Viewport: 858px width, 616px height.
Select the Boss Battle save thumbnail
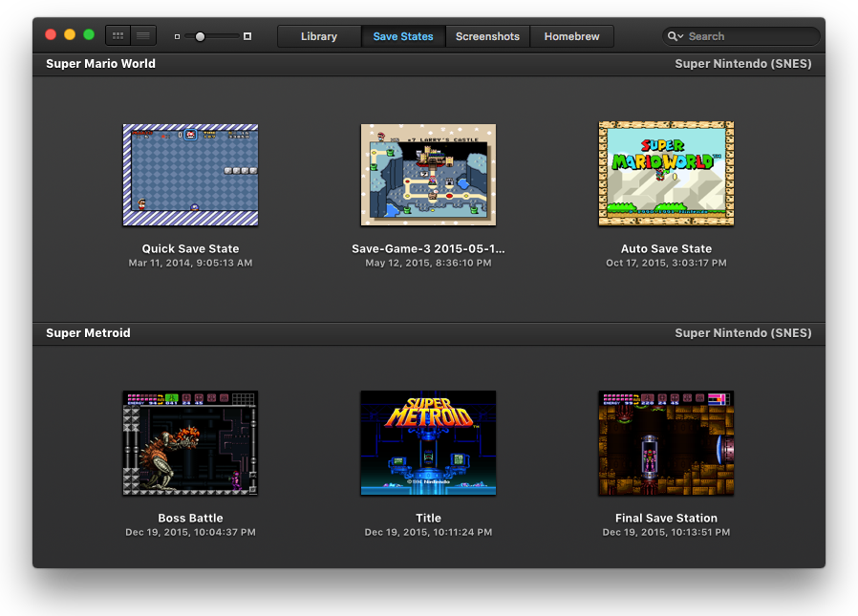[x=190, y=443]
